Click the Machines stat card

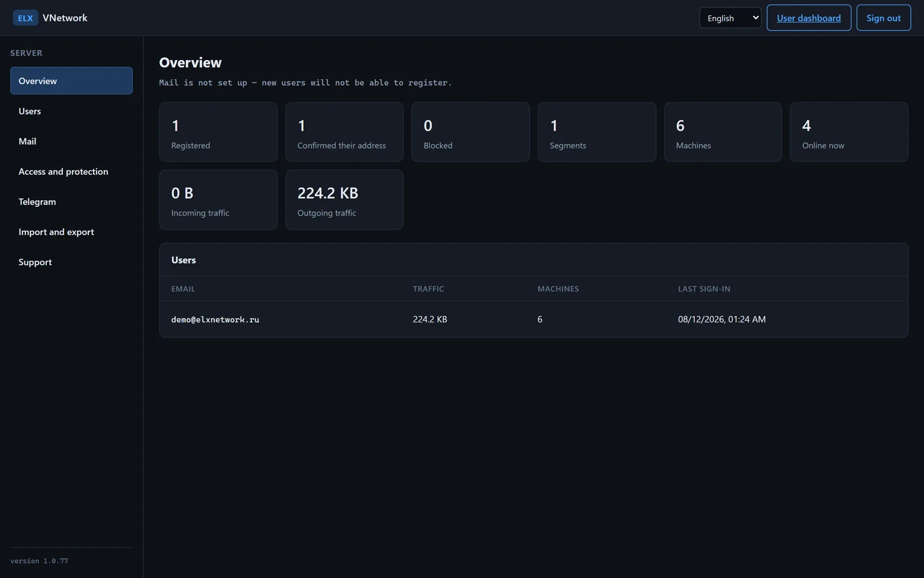tap(722, 132)
